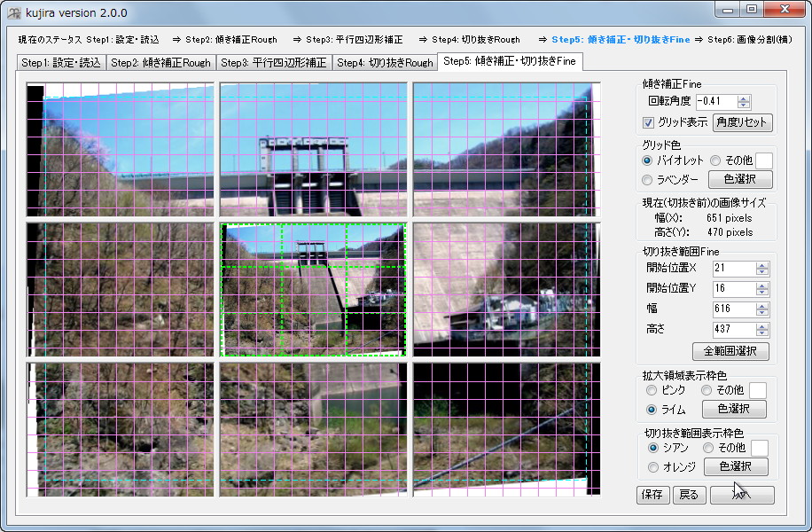Click the center overview tile with lime frame

tap(313, 290)
